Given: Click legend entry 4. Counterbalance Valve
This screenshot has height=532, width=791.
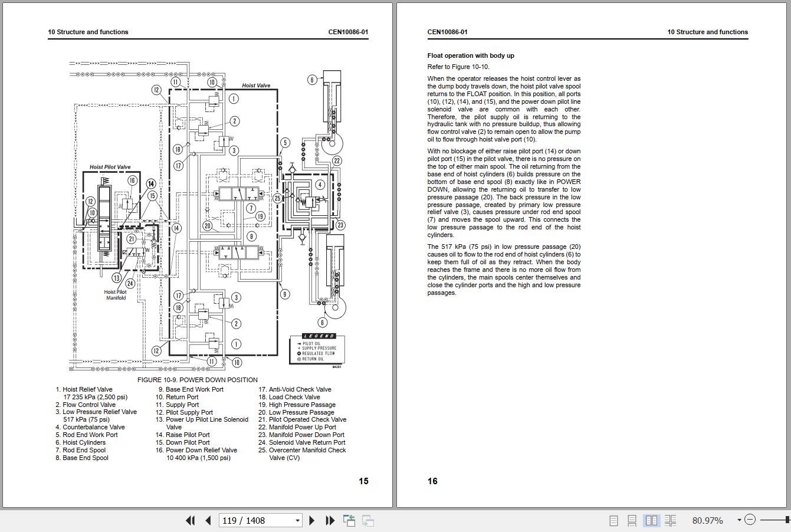Looking at the screenshot, I should pos(90,427).
